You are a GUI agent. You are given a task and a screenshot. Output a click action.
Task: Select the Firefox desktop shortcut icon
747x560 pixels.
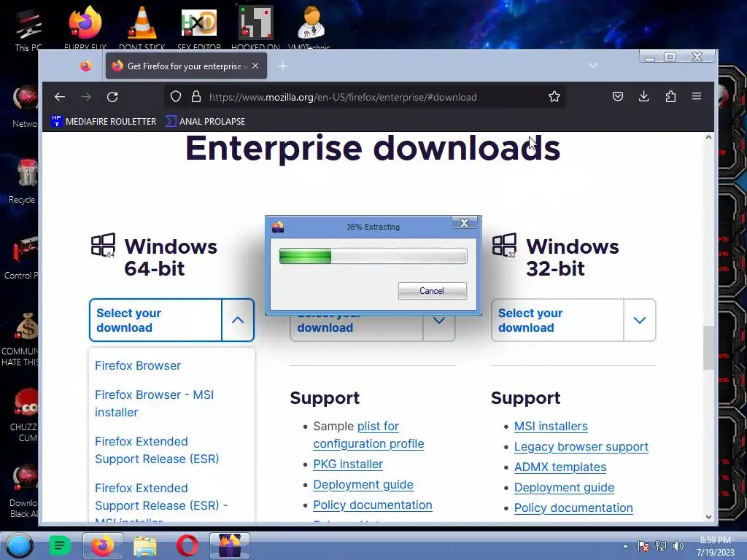click(85, 28)
